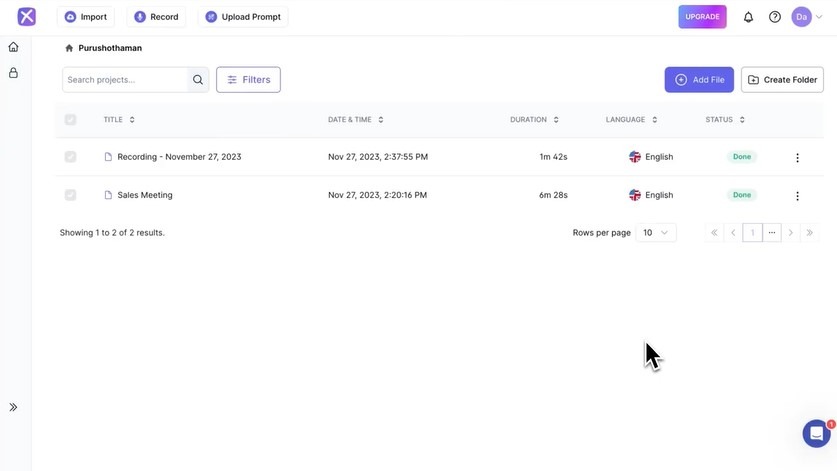
Task: Click Done status of Sales Meeting row
Action: [742, 195]
